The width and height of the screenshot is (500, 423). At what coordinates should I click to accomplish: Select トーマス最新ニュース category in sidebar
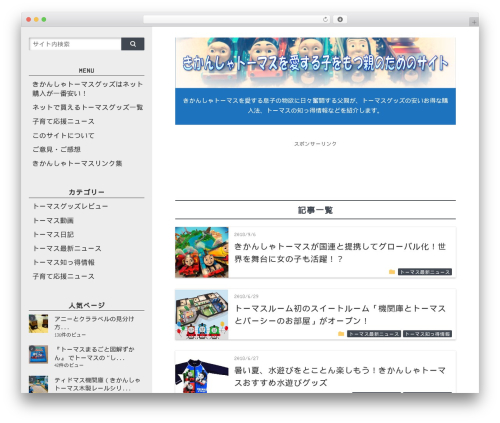[67, 248]
